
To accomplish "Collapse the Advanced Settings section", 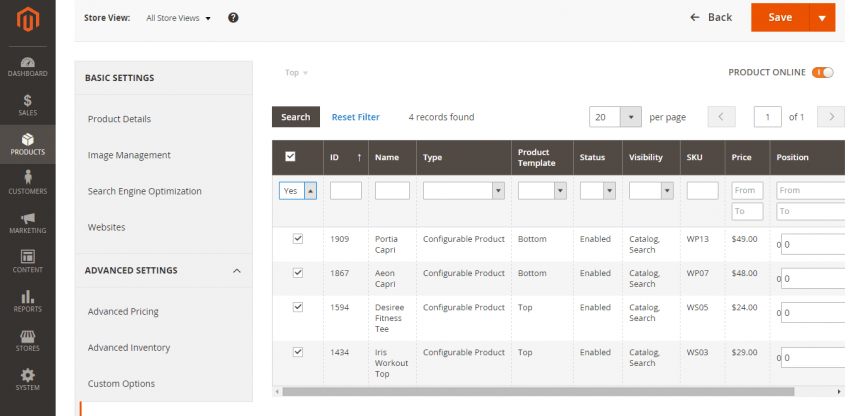I will pyautogui.click(x=237, y=270).
